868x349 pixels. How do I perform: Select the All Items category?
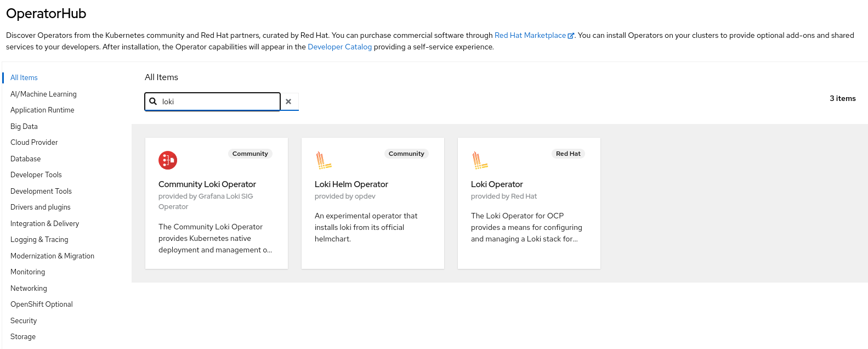[x=24, y=77]
